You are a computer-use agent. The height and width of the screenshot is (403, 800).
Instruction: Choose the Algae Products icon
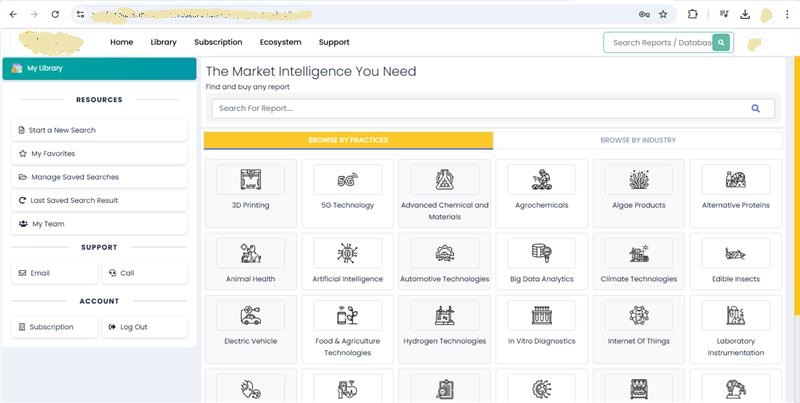[x=638, y=180]
